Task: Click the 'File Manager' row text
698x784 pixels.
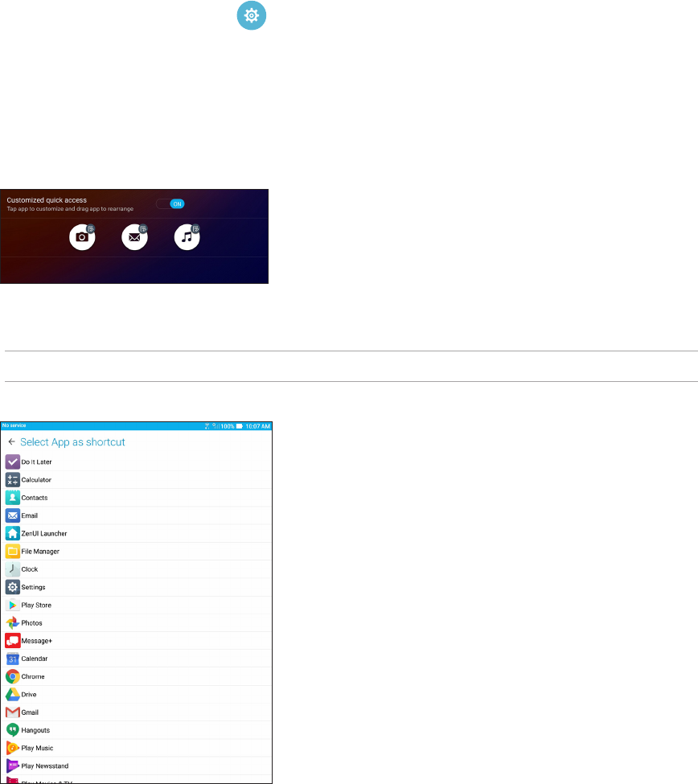Action: [40, 552]
